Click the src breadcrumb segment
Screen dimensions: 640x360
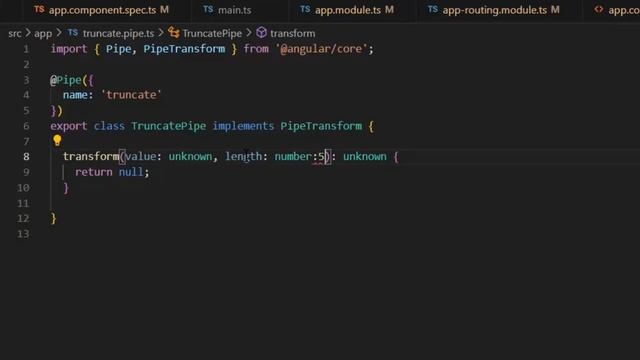pos(14,33)
